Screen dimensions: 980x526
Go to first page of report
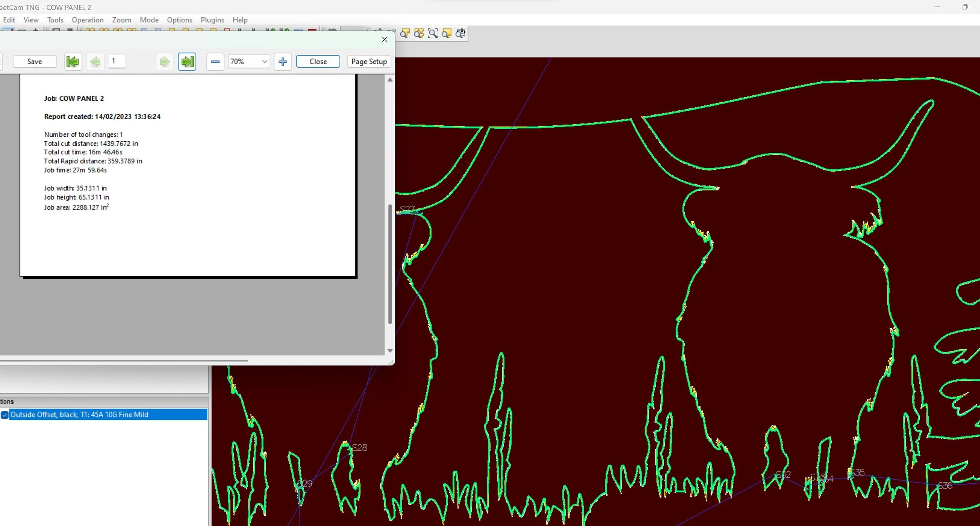(x=73, y=61)
